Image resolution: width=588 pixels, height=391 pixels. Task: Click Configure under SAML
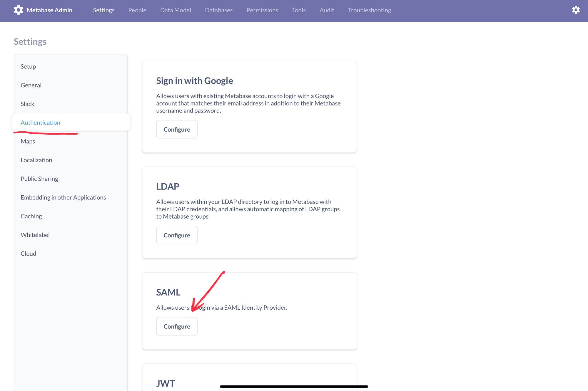[177, 326]
